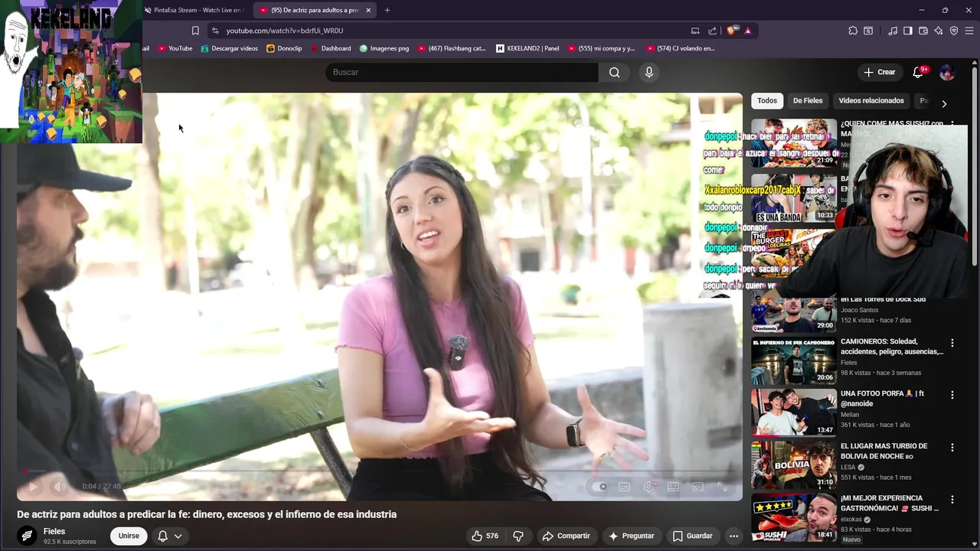Image resolution: width=980 pixels, height=551 pixels.
Task: Mute the video using speaker icon
Action: click(60, 487)
